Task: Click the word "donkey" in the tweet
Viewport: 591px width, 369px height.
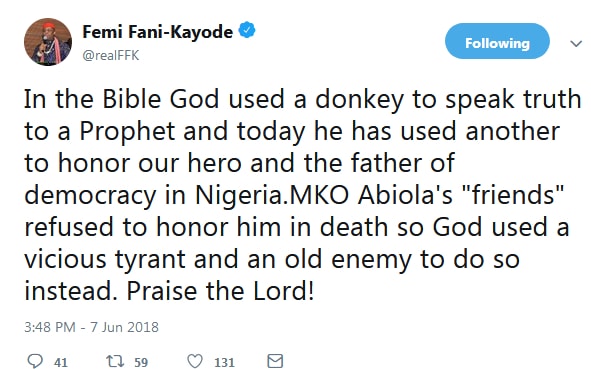Action: (x=359, y=100)
